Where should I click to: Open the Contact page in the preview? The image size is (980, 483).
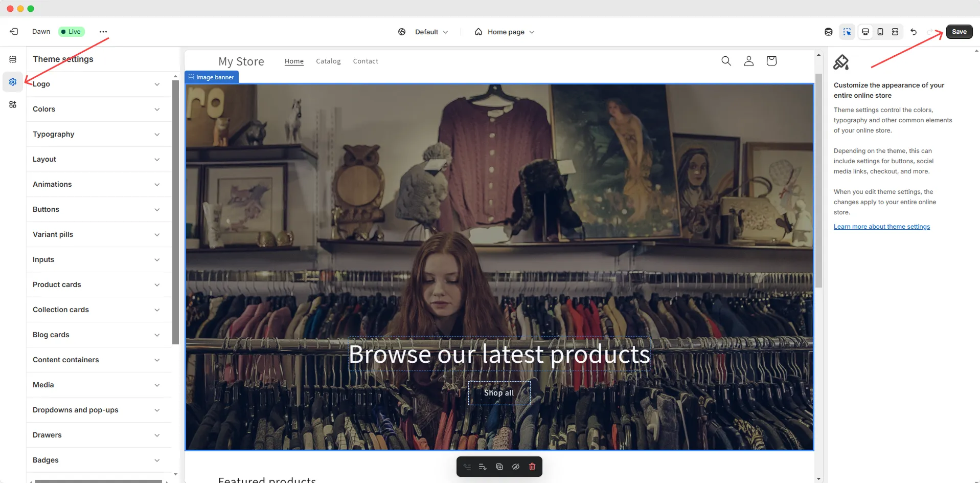(366, 61)
